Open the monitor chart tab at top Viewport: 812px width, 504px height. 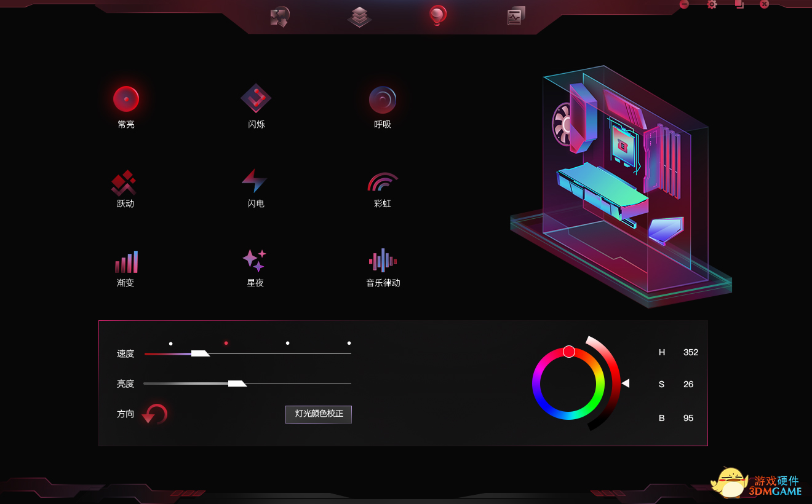click(x=516, y=16)
